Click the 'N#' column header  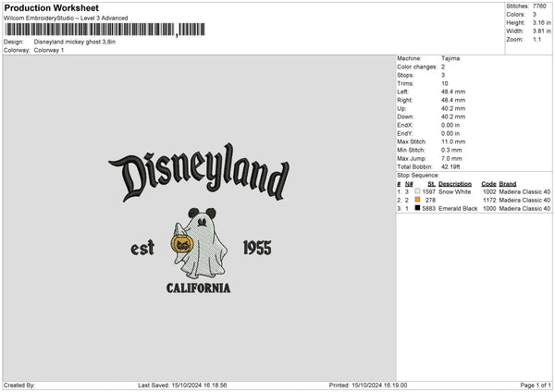pos(409,184)
